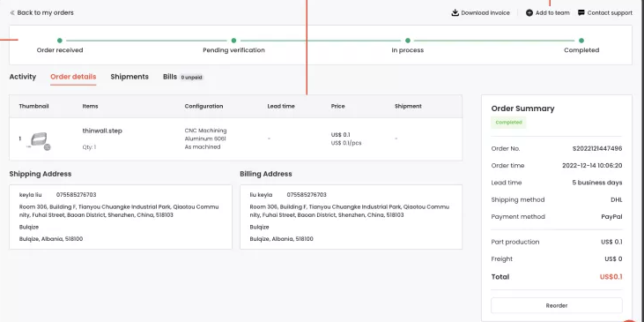Click the 5 business days value

point(597,183)
